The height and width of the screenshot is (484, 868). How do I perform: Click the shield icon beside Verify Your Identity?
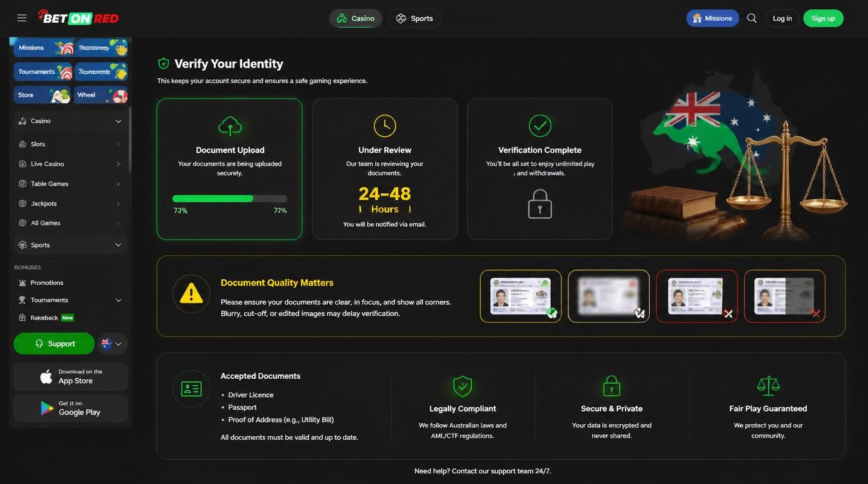[x=163, y=63]
